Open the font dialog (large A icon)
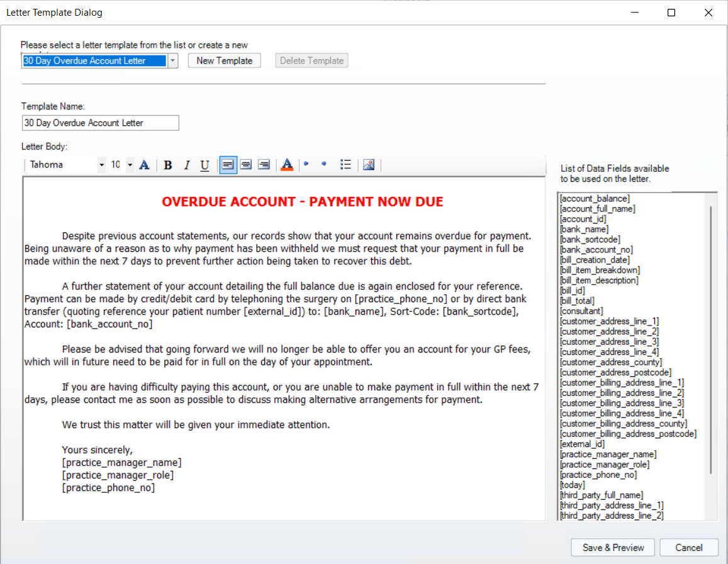 tap(144, 165)
